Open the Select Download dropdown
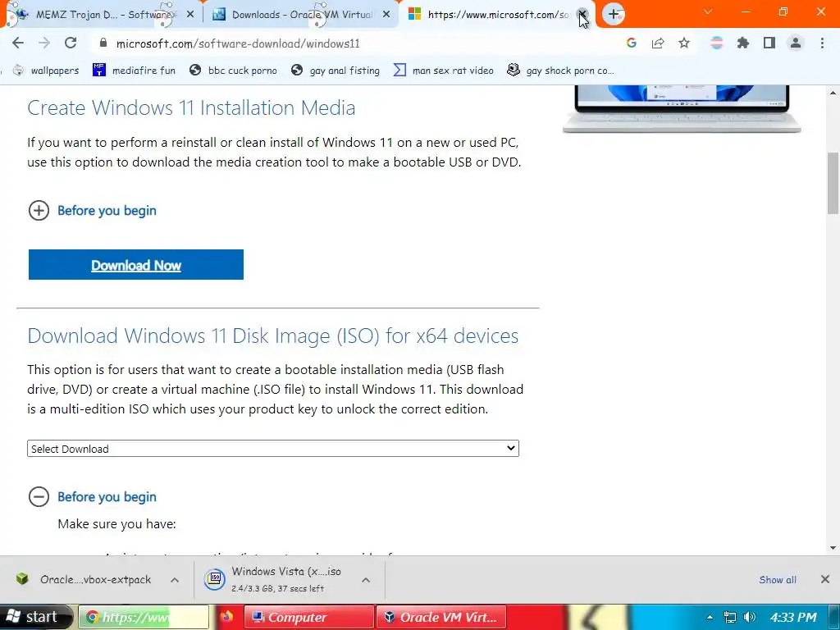Viewport: 840px width, 630px height. pos(273,449)
